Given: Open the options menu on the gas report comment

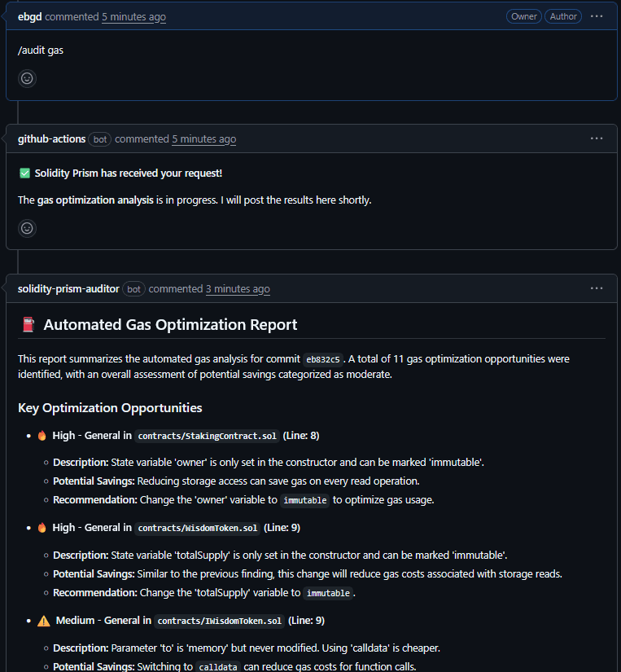Looking at the screenshot, I should [597, 288].
